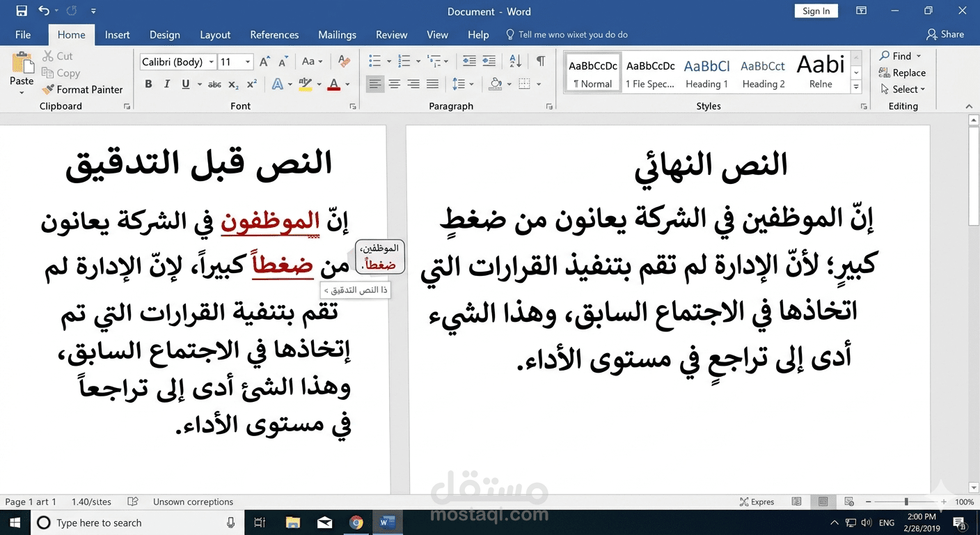Open the Select dropdown in Editing
This screenshot has height=535, width=980.
[903, 89]
